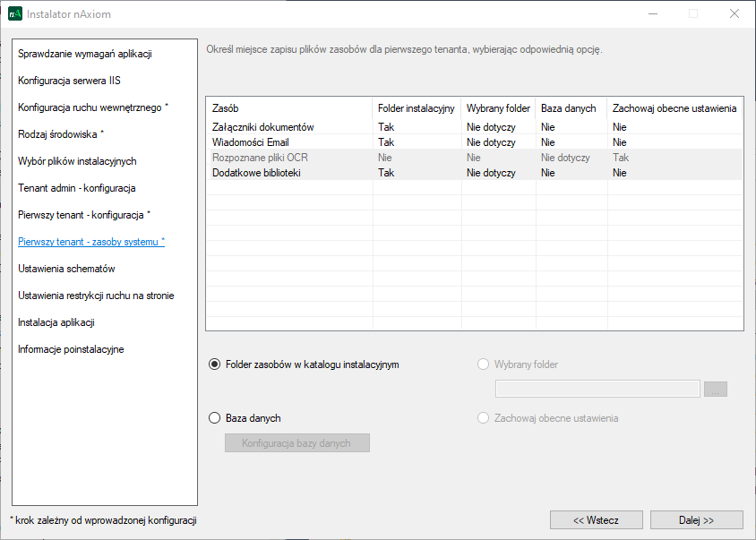Open step 'Sprawdzanie wymagań aplikacji'
Image resolution: width=756 pixels, height=540 pixels.
click(85, 54)
